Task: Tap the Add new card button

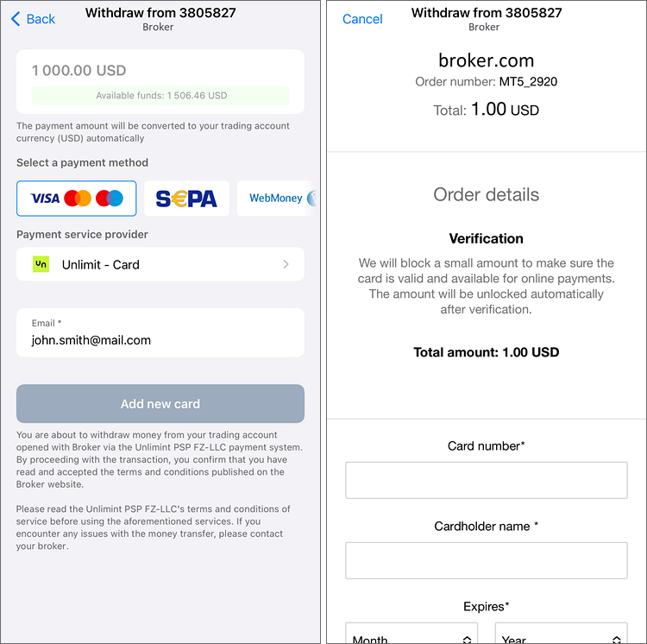Action: (x=160, y=403)
